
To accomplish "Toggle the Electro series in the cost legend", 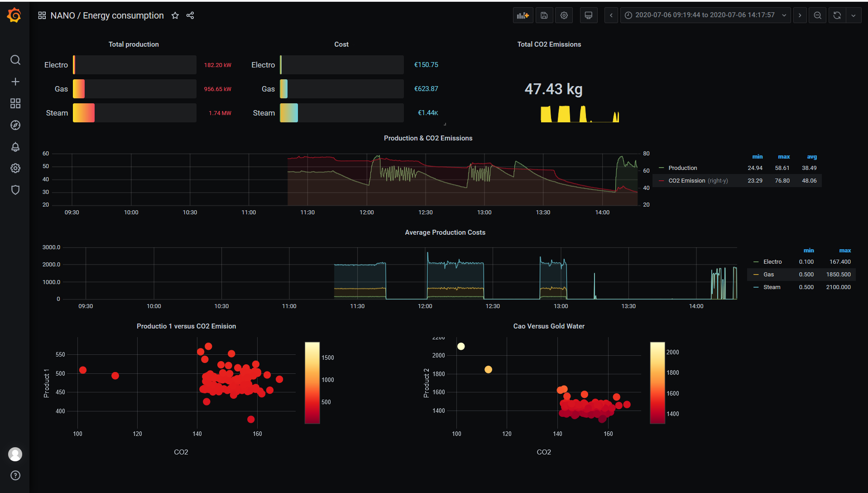I will coord(772,262).
